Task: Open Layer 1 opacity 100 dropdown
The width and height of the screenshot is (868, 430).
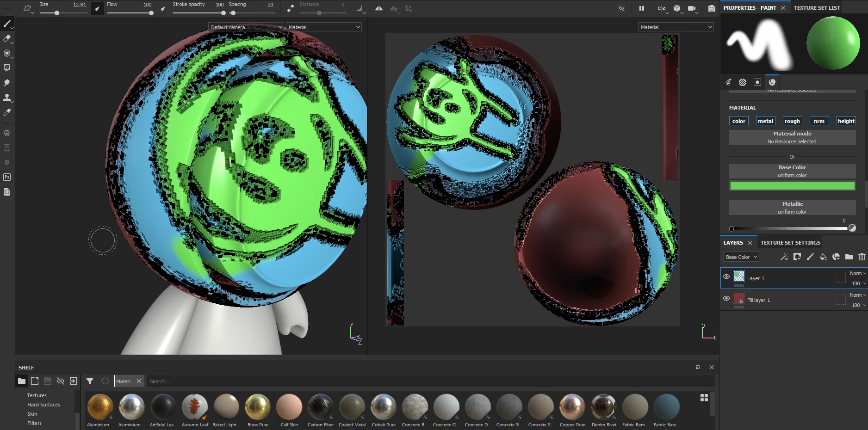Action: coord(858,283)
